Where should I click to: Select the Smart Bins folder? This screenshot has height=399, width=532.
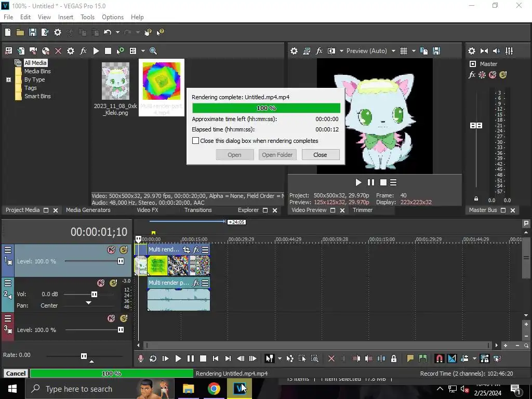pyautogui.click(x=37, y=96)
